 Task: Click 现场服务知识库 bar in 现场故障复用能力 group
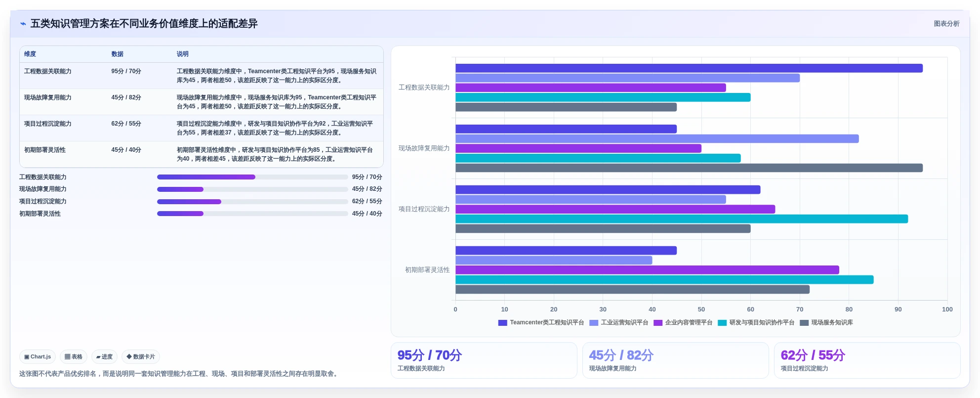tap(689, 168)
